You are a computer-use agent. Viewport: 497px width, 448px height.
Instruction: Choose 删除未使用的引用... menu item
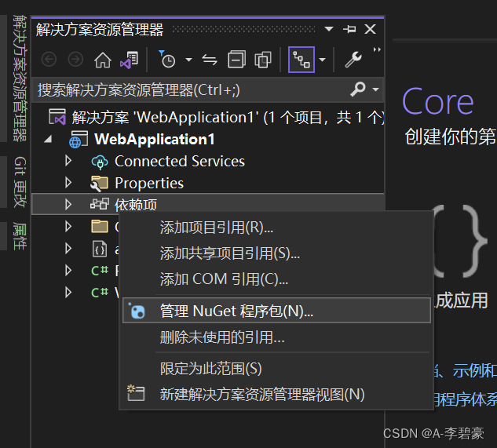point(276,337)
